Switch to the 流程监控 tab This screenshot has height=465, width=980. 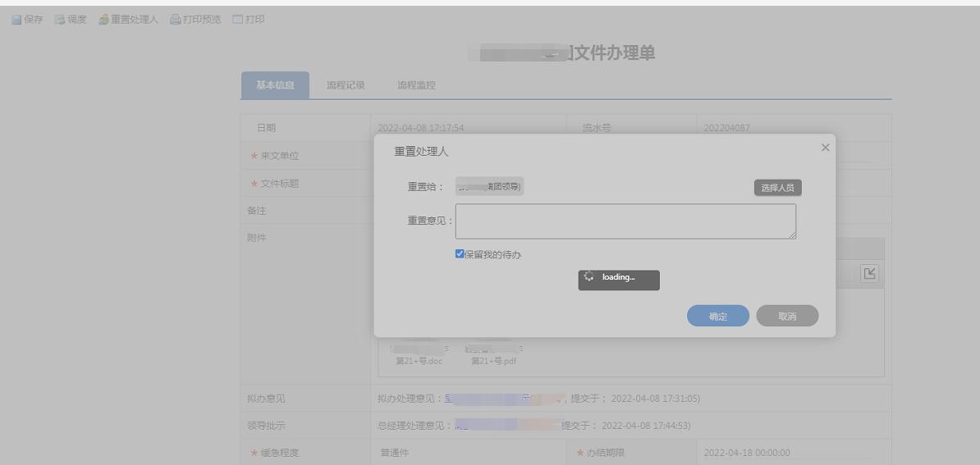416,85
